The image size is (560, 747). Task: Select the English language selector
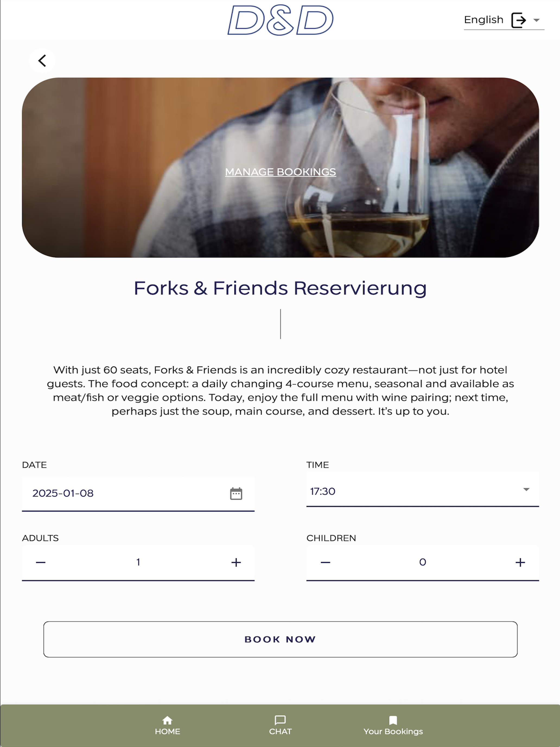[504, 20]
